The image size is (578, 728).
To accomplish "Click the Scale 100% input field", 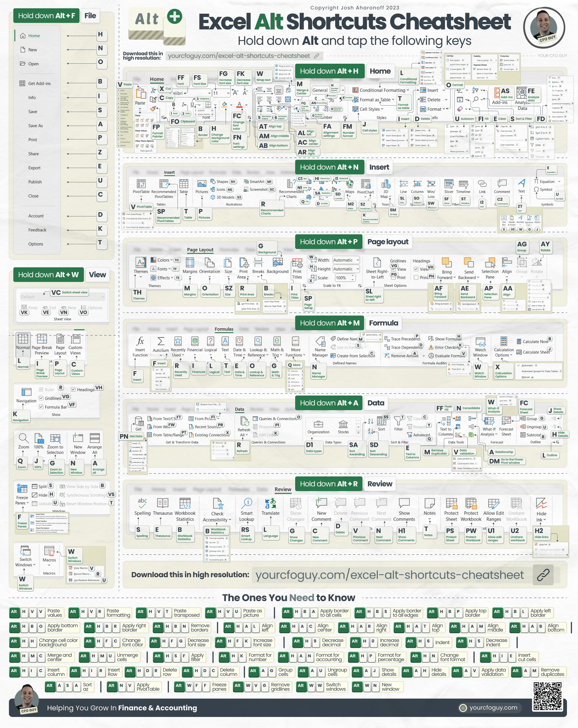I will 345,278.
